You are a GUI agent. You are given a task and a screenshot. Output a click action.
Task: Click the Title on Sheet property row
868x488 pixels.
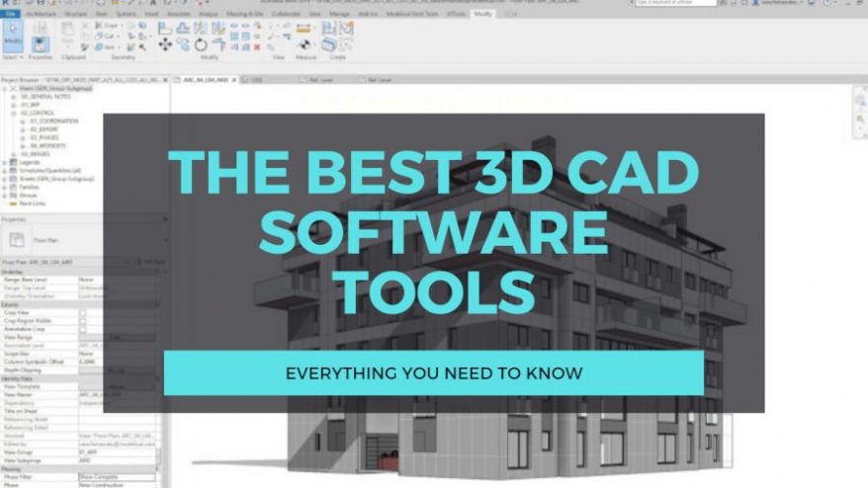pyautogui.click(x=79, y=411)
